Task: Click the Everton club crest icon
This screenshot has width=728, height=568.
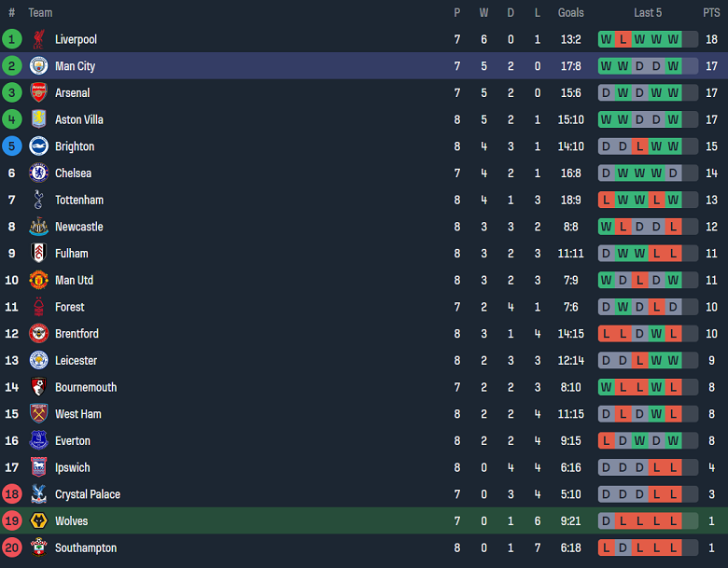Action: click(x=38, y=440)
